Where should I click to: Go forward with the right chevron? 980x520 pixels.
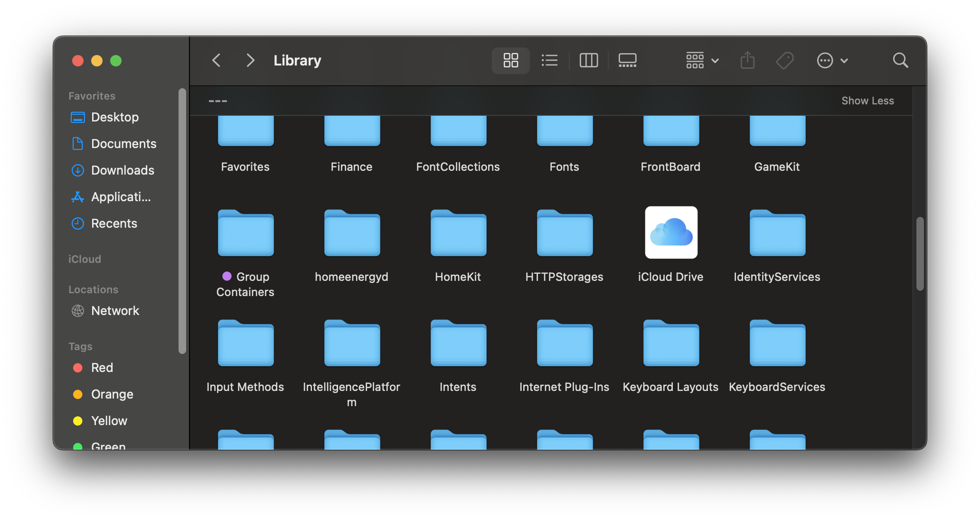point(250,60)
